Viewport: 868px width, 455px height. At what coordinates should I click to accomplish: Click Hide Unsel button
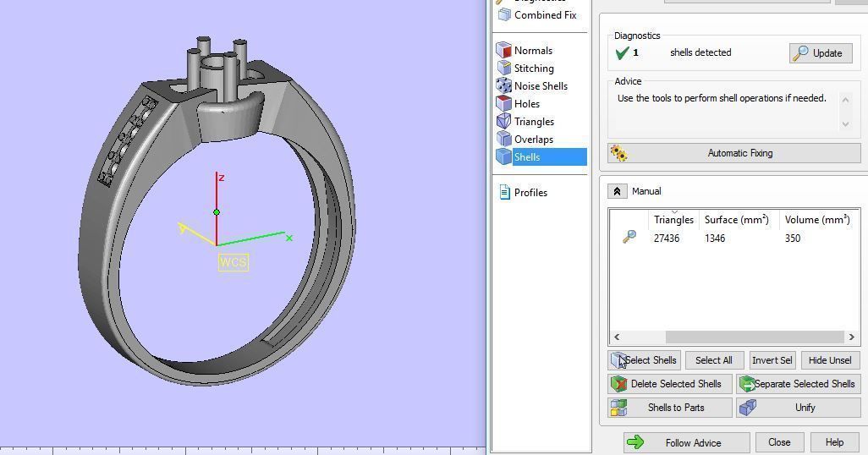click(x=830, y=360)
